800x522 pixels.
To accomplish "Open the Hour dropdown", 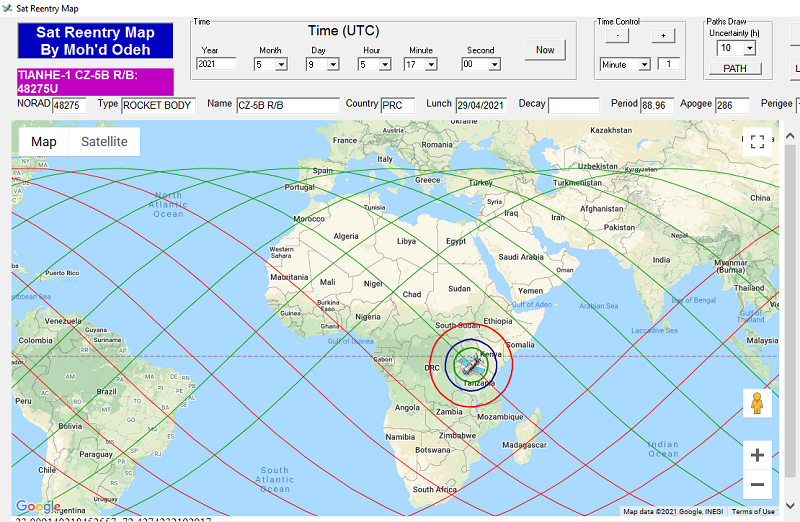I will 385,65.
